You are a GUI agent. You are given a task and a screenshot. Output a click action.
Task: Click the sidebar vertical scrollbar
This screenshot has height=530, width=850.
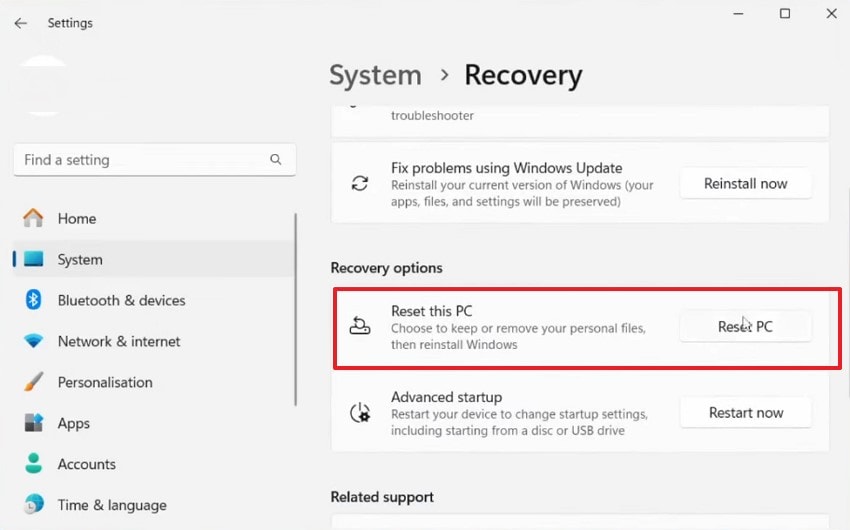pos(295,310)
